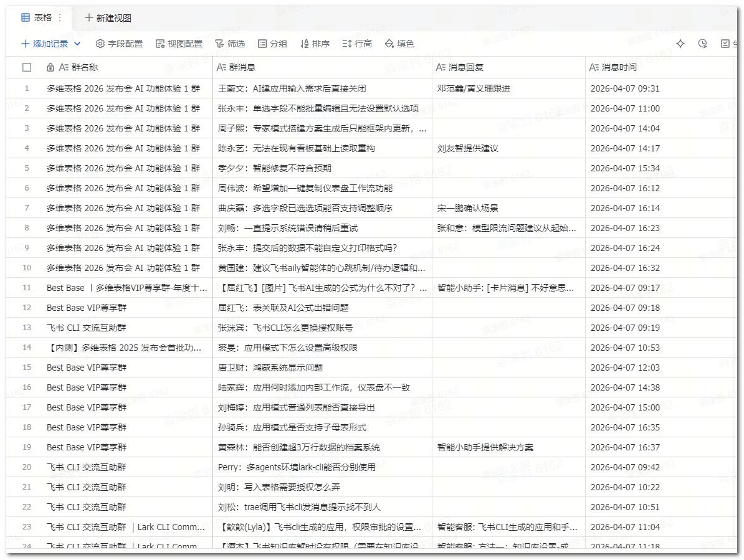Image resolution: width=744 pixels, height=560 pixels.
Task: Open the history clock icon
Action: coord(703,44)
